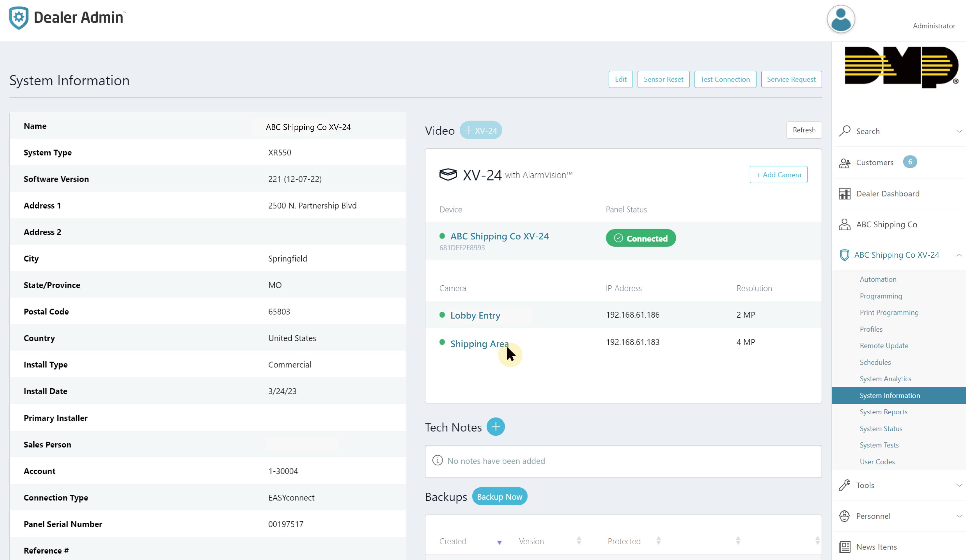
Task: Open Programming in the sidebar
Action: [881, 296]
